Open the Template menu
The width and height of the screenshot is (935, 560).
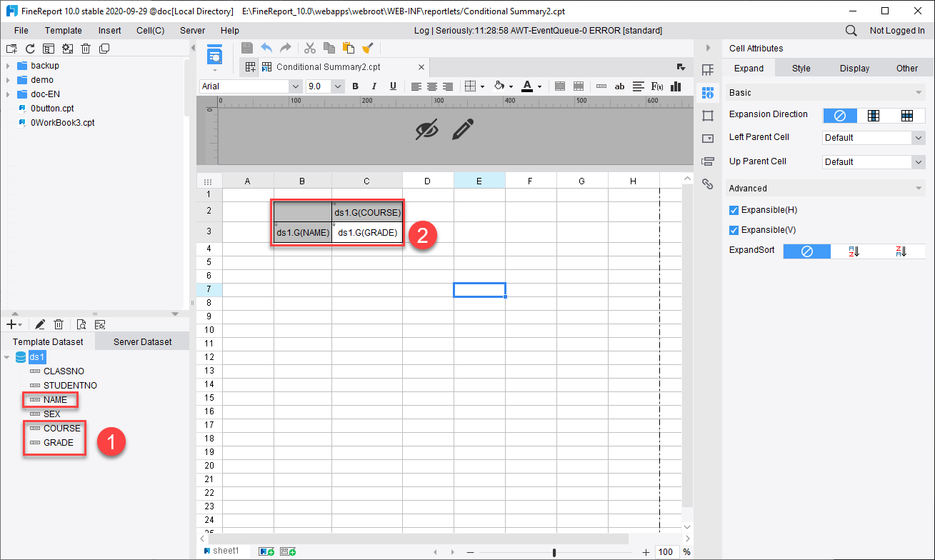coord(64,31)
